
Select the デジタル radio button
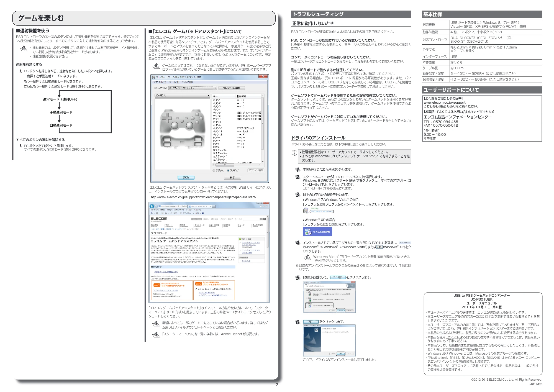(214, 170)
